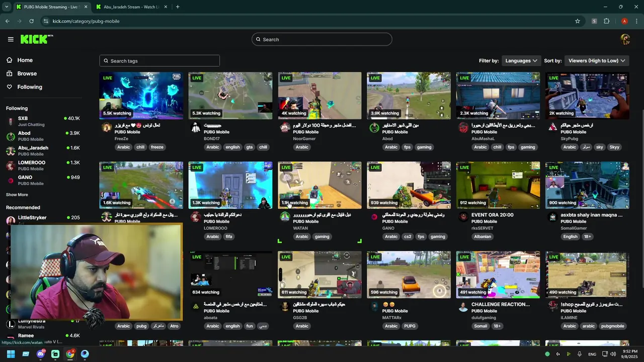Open the tab search dropdown arrow

(x=6, y=7)
